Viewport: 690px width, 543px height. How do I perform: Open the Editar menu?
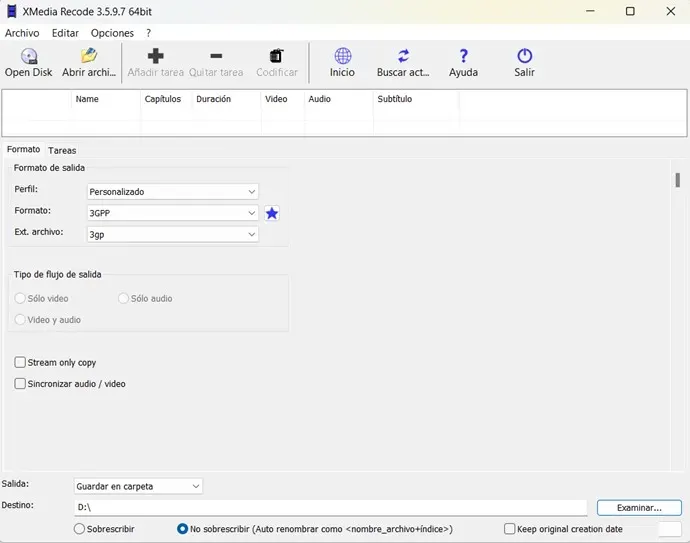click(x=65, y=33)
